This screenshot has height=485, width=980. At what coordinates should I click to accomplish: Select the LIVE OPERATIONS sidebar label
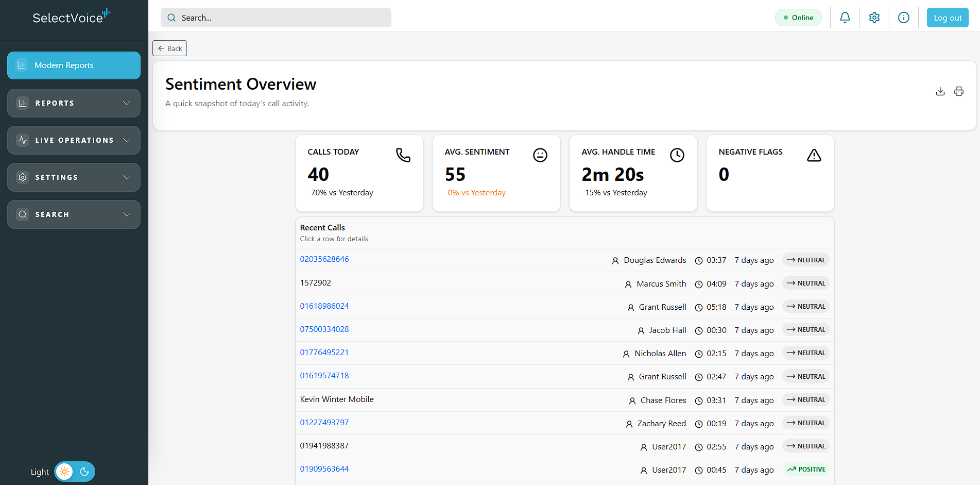click(x=75, y=140)
